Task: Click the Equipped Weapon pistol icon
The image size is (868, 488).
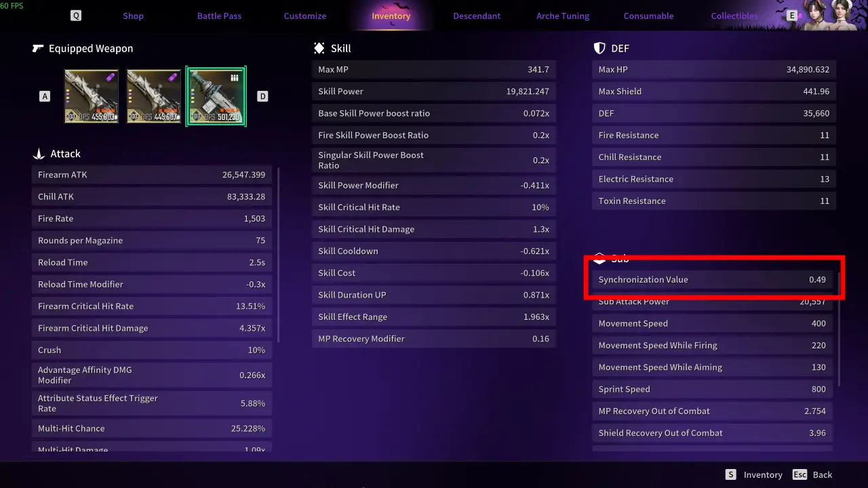Action: 38,48
